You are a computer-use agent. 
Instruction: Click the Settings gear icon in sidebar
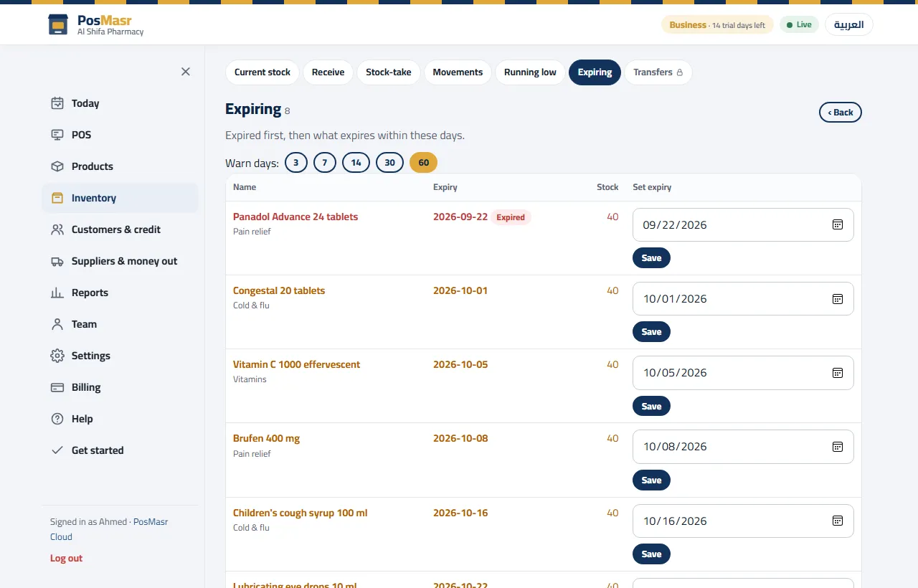coord(57,356)
